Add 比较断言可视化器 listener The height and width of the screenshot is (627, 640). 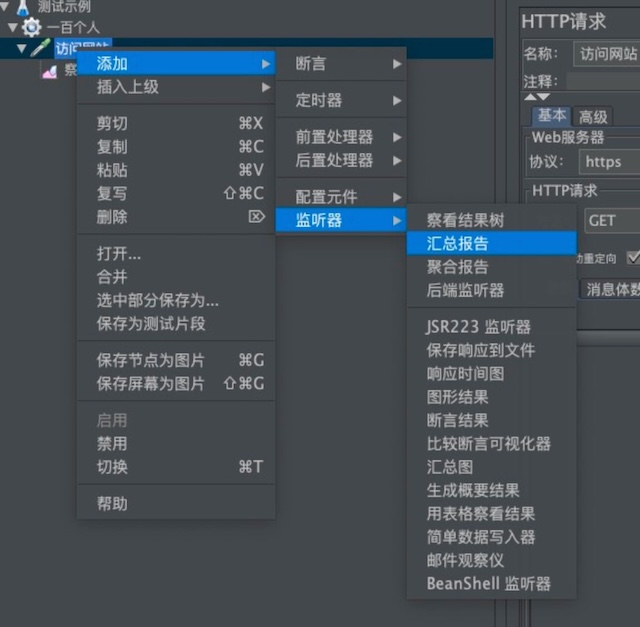(492, 444)
